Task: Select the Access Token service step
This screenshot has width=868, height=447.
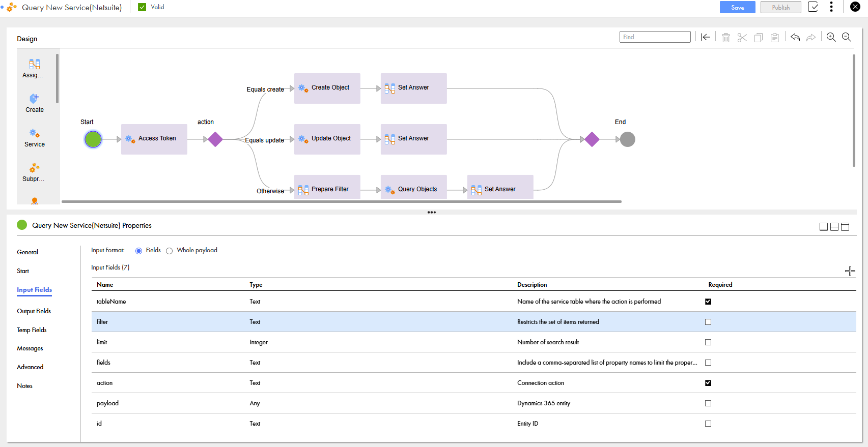Action: [154, 139]
